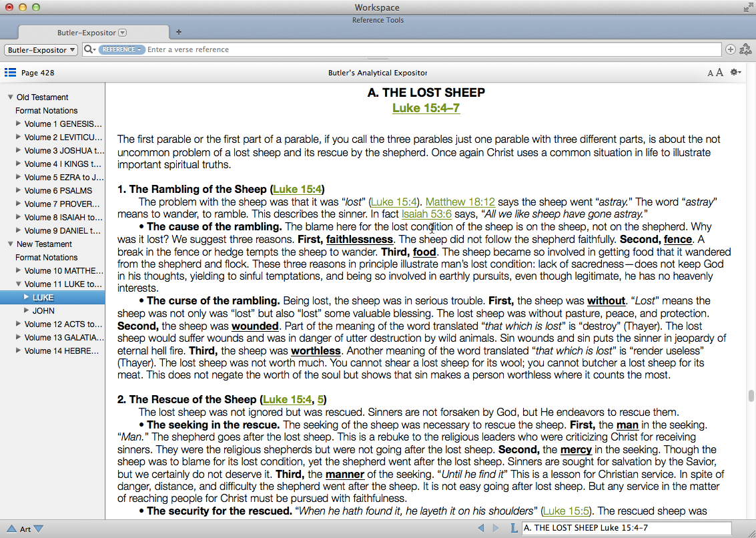Expand Volume 6 PSALMS in the sidebar
This screenshot has height=538, width=756.
pos(18,191)
